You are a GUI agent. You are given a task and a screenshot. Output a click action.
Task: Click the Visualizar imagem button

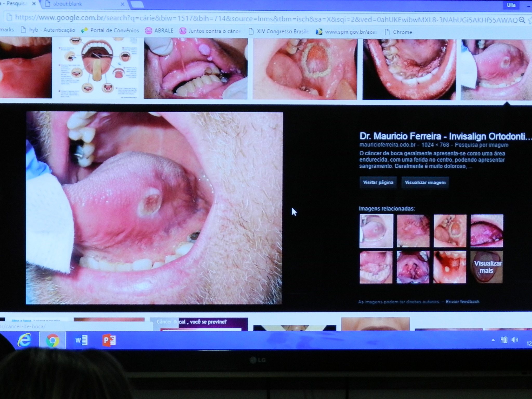[425, 182]
